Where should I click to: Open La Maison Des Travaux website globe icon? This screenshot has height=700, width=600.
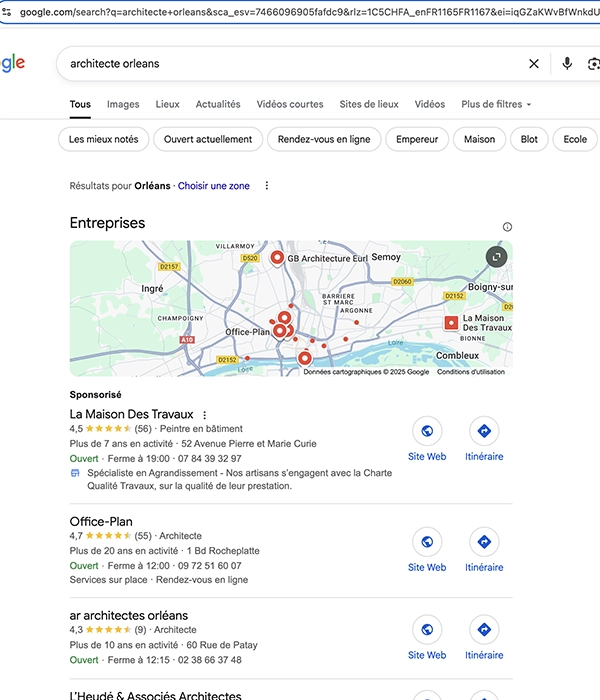point(427,431)
